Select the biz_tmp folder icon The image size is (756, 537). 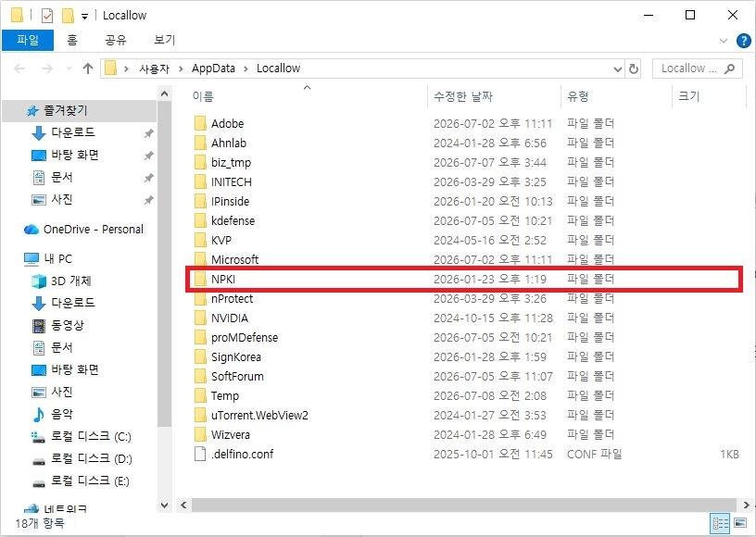tap(200, 162)
